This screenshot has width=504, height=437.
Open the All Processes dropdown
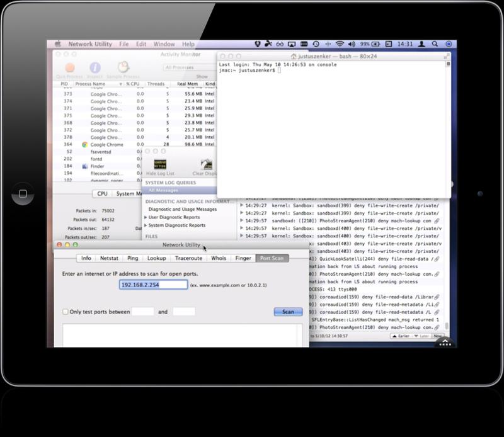click(x=190, y=67)
